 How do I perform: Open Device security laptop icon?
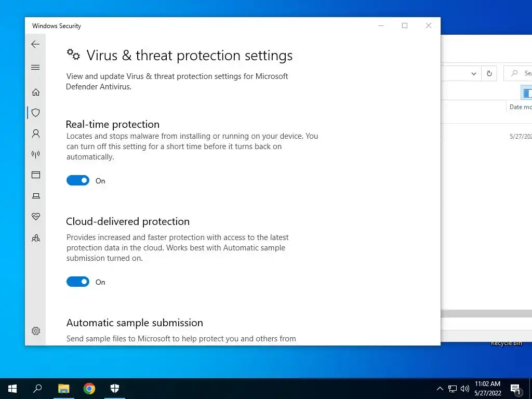[x=36, y=196]
